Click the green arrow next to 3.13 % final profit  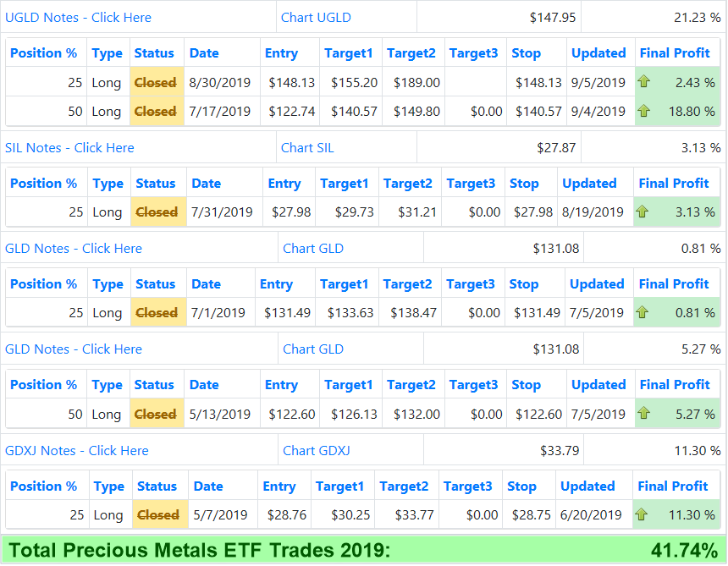643,212
